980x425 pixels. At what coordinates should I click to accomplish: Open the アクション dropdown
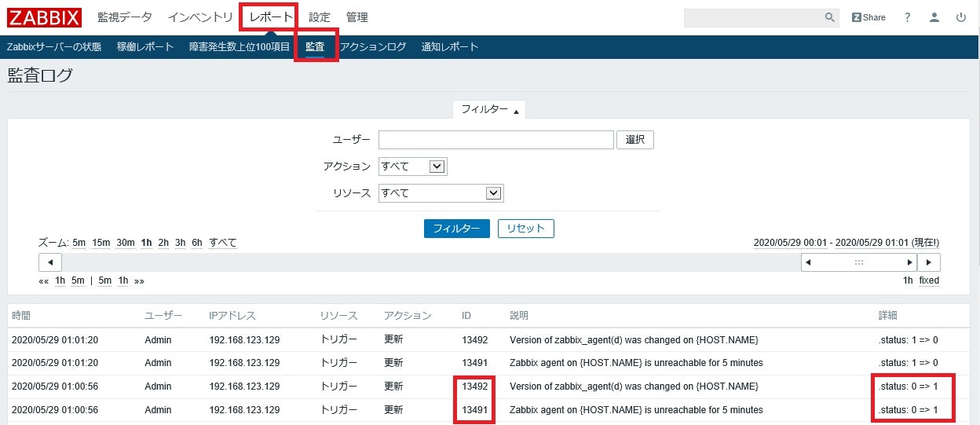click(413, 167)
